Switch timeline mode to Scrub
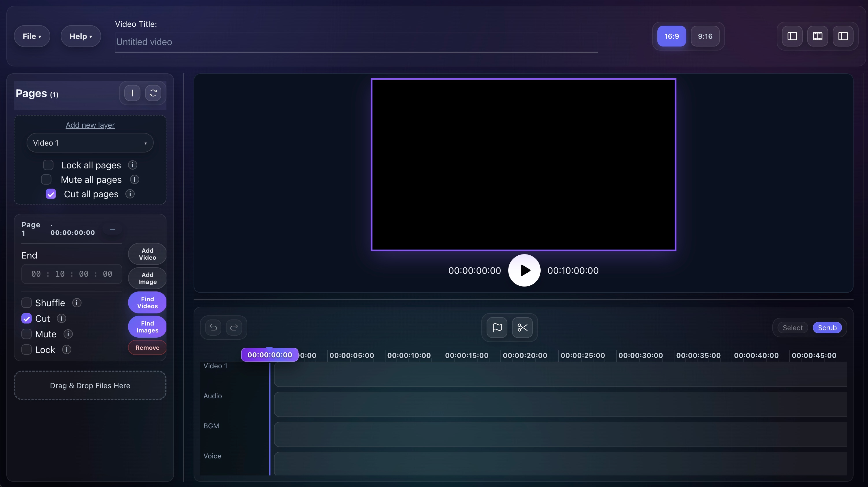This screenshot has height=487, width=868. (827, 328)
